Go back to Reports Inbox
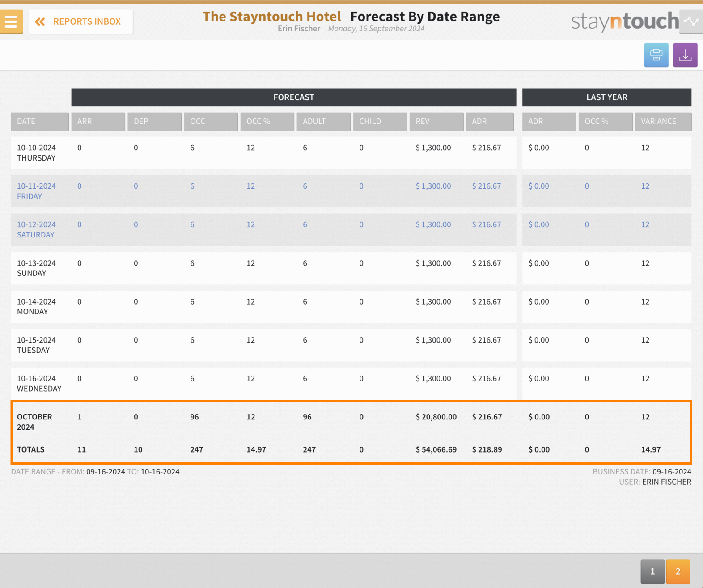The height and width of the screenshot is (588, 703). click(x=81, y=21)
